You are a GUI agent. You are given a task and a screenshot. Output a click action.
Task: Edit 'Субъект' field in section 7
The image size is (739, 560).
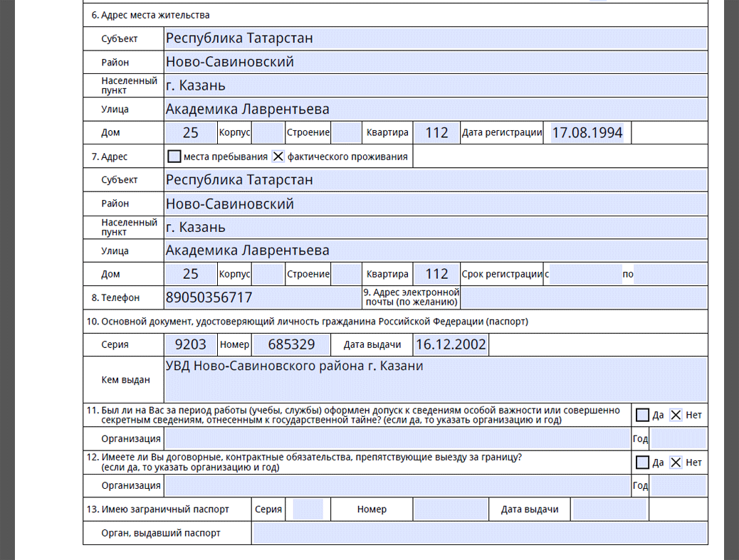[436, 180]
